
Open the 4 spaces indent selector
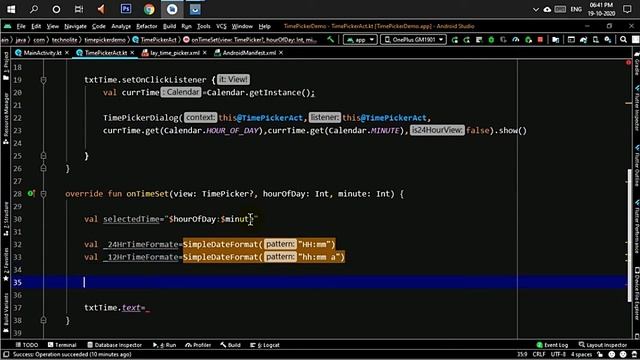tap(581, 355)
